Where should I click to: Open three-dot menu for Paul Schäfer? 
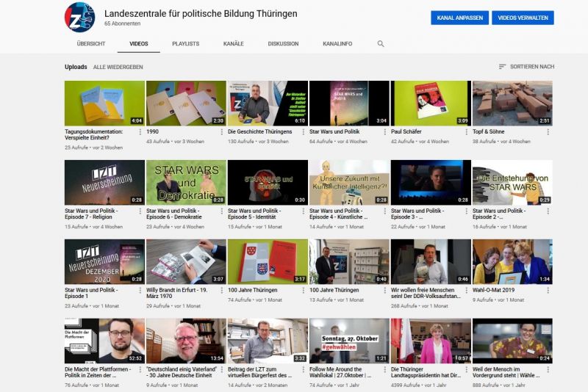(x=467, y=132)
